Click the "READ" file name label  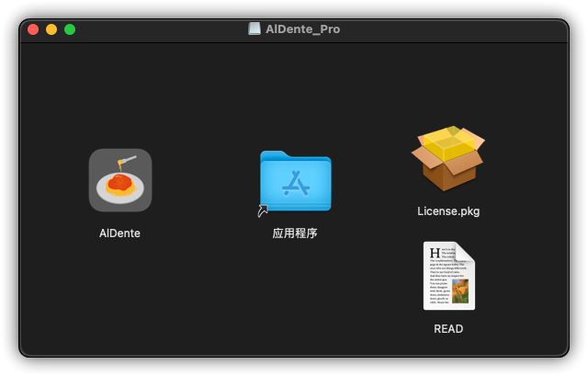pyautogui.click(x=448, y=328)
